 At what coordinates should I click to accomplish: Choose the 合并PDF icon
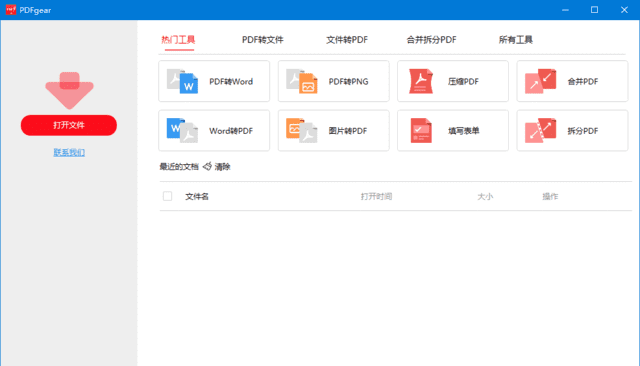point(540,81)
